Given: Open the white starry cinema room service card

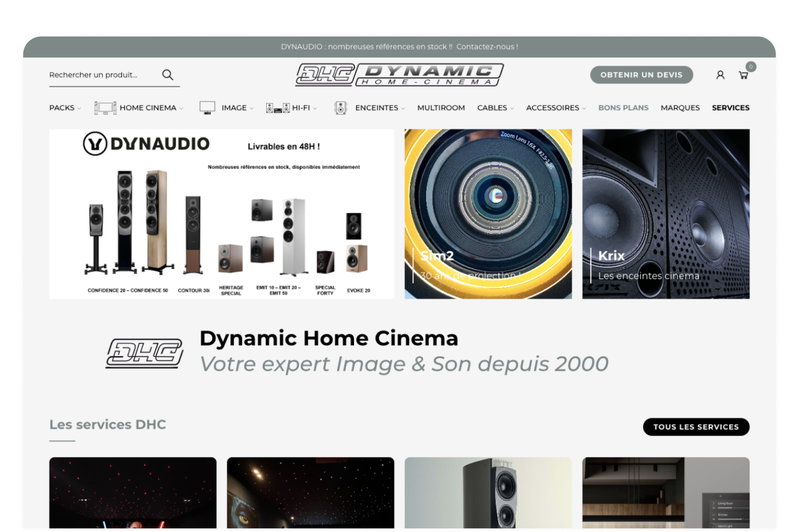Looking at the screenshot, I should [x=310, y=493].
